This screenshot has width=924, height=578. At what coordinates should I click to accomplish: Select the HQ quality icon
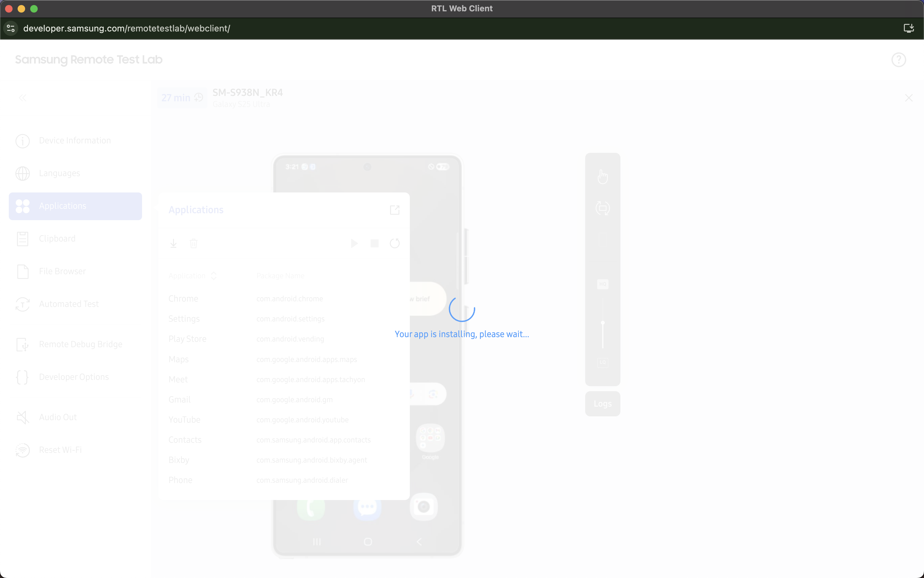click(602, 284)
